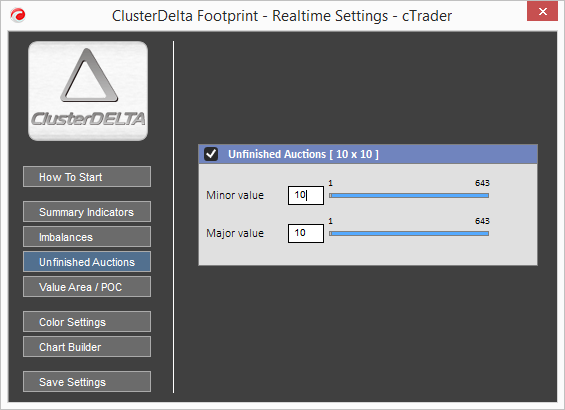Click the ClusterDelta triangle logo image

pos(88,91)
